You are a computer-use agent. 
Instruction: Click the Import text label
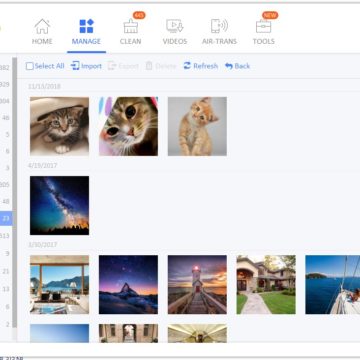[92, 66]
